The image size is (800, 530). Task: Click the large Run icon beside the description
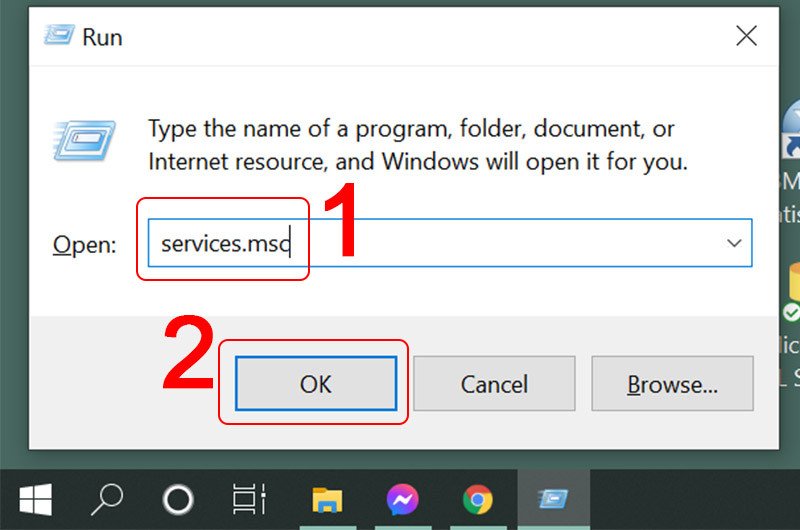coord(84,141)
